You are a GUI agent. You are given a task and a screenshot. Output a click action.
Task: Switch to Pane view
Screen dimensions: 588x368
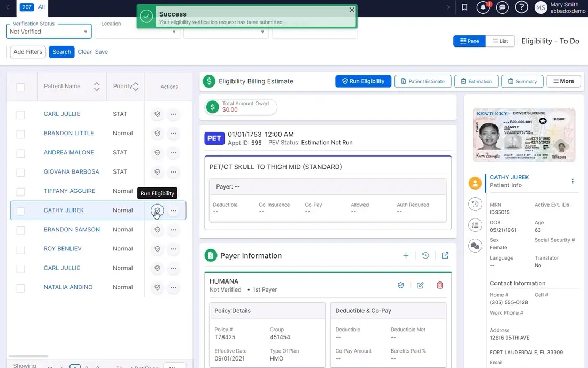pos(469,41)
